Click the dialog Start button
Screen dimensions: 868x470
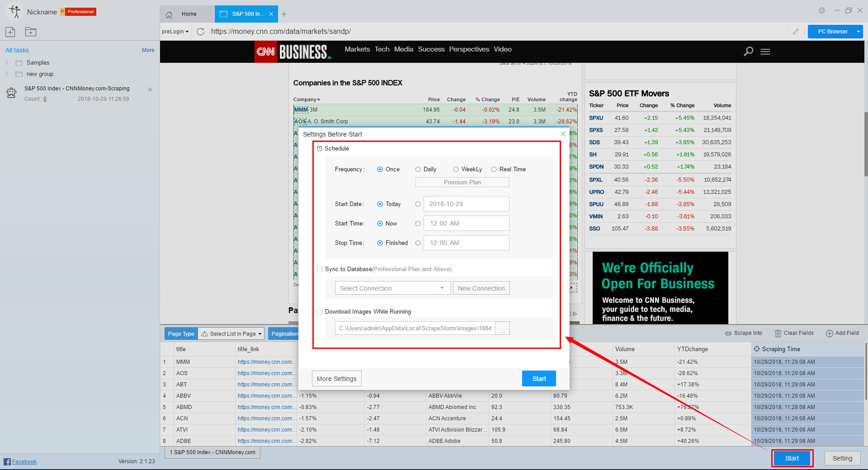click(539, 379)
